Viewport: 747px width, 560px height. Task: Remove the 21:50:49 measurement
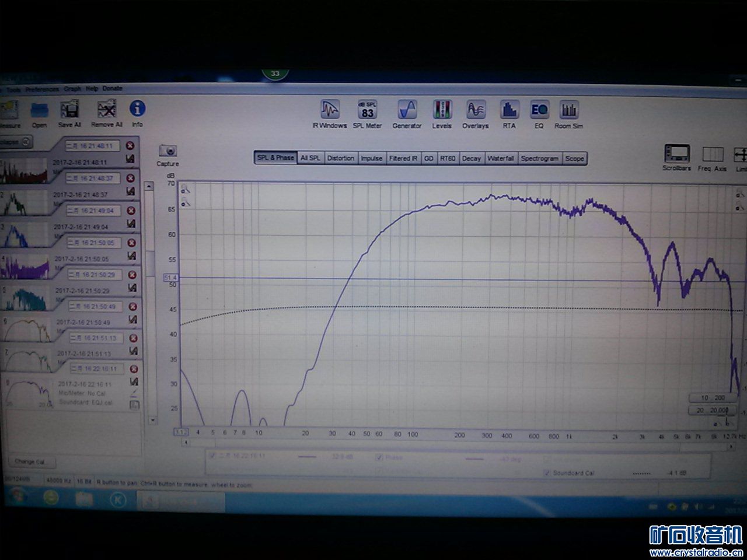tap(132, 306)
